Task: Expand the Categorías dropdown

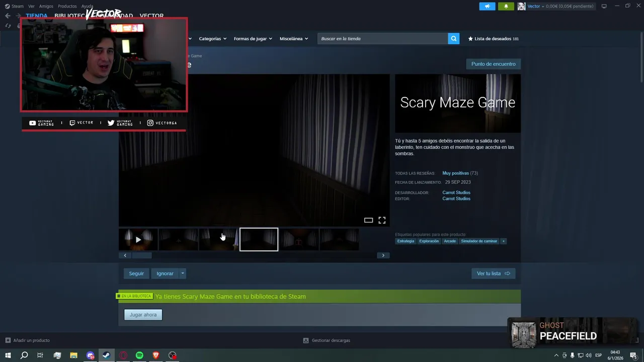Action: click(x=213, y=39)
